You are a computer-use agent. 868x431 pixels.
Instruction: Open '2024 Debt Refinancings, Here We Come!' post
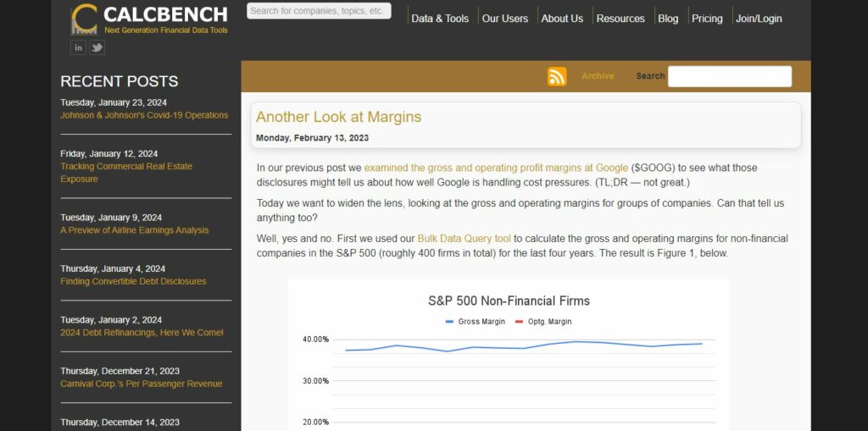point(142,333)
